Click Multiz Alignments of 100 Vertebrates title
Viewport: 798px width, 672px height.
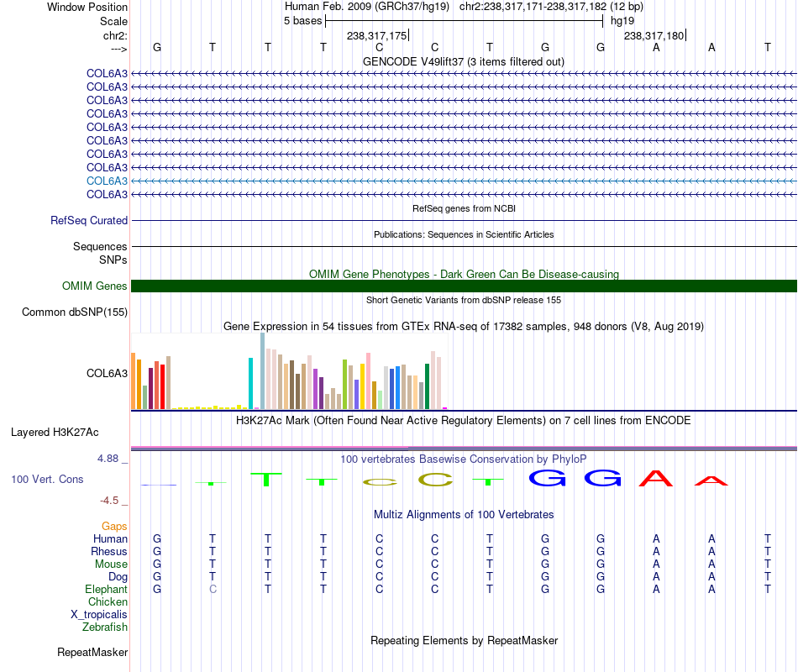click(464, 514)
